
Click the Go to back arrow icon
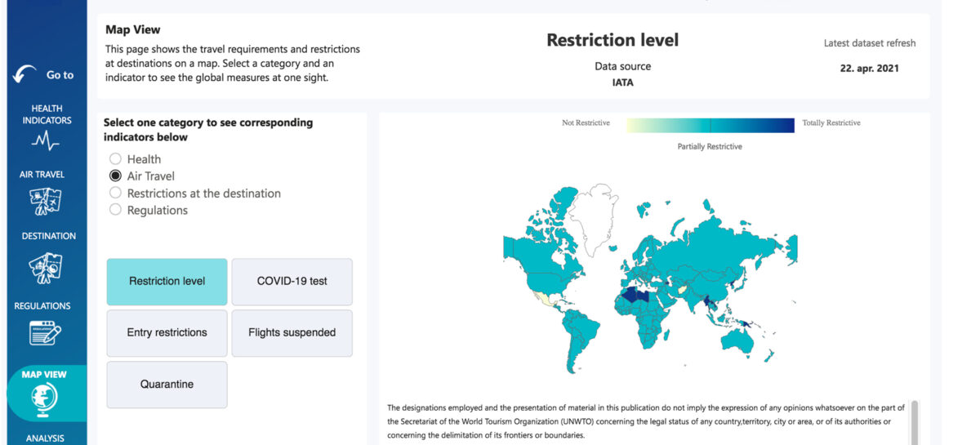[x=25, y=74]
